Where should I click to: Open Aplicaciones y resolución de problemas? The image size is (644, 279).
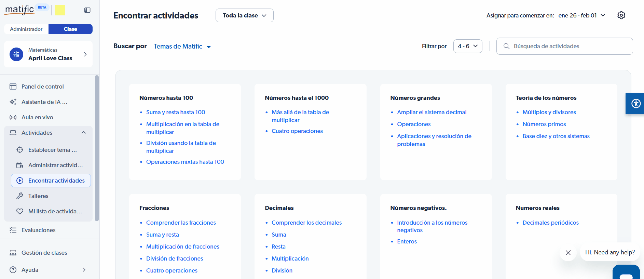coord(434,140)
